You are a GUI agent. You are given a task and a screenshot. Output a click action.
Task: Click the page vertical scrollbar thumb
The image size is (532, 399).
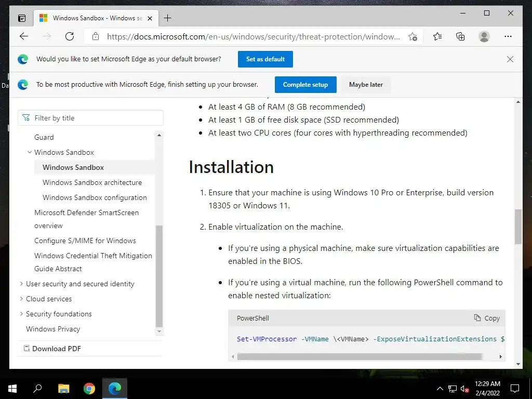[518, 227]
